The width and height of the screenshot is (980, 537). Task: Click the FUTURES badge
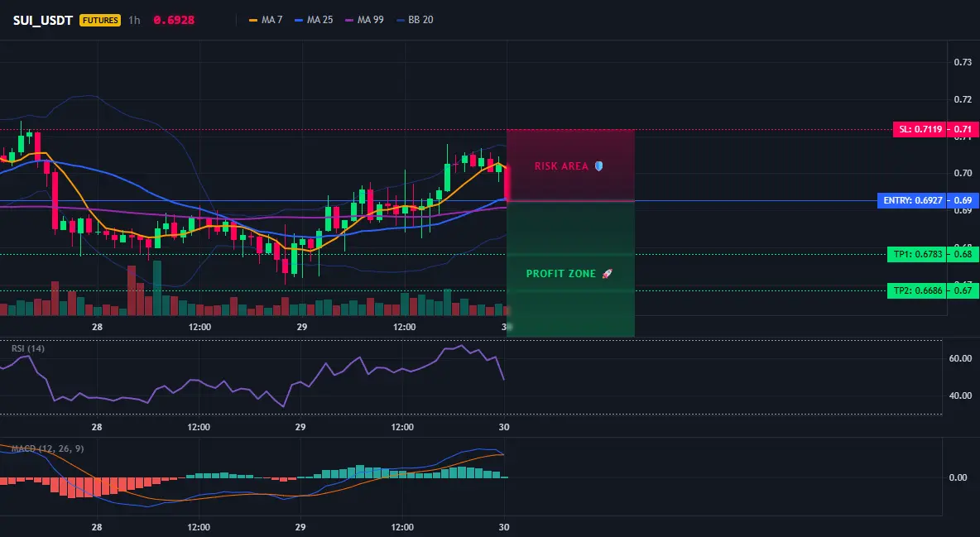click(100, 20)
